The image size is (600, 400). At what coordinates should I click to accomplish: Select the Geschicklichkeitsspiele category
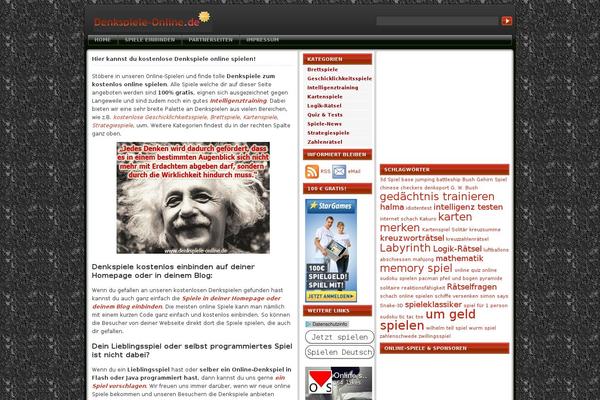pos(339,78)
